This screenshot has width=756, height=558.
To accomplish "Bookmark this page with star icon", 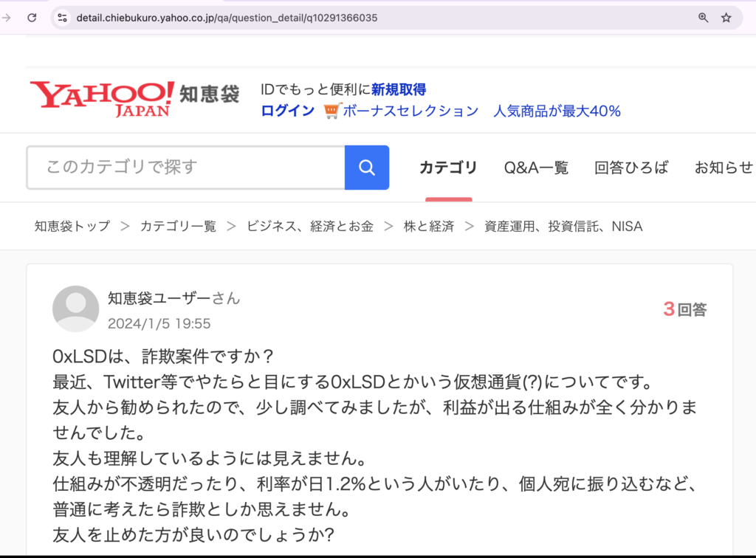I will pos(726,18).
